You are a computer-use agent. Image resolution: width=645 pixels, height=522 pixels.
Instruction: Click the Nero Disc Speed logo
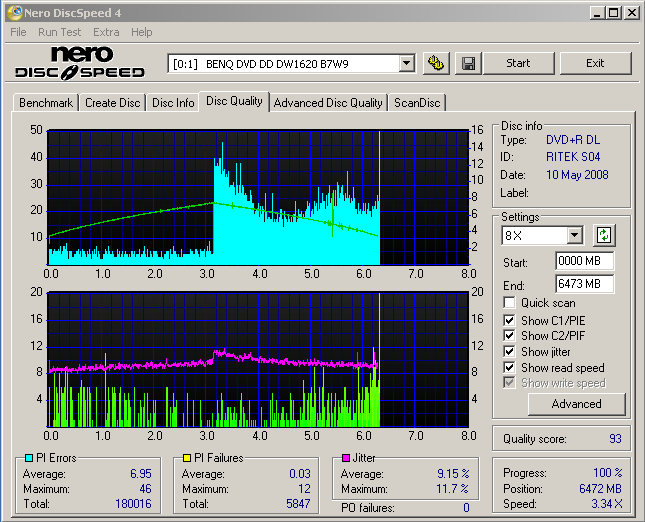tap(80, 63)
